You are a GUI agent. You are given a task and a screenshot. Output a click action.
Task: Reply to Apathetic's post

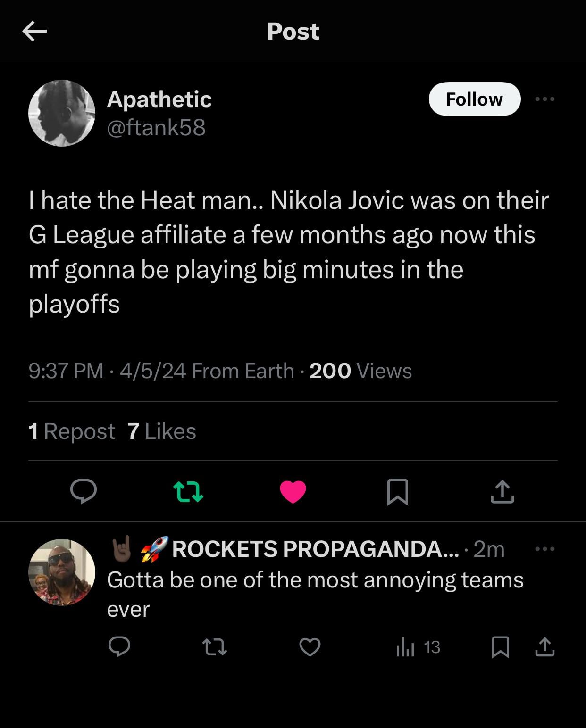click(84, 491)
